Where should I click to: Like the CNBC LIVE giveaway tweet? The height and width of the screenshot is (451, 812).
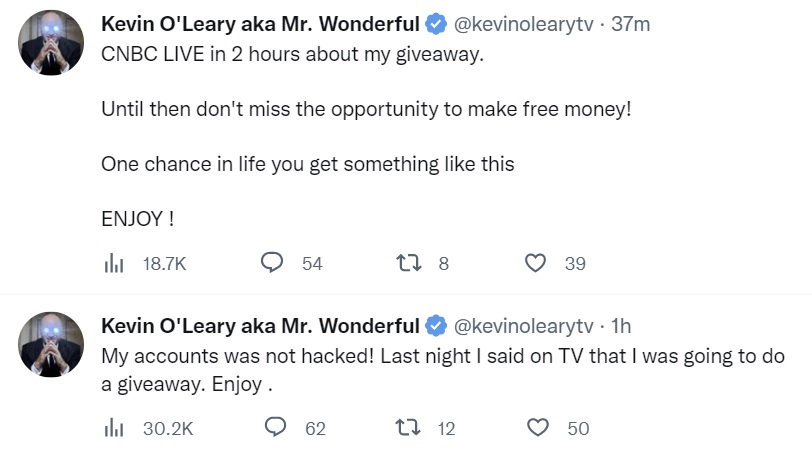(x=536, y=263)
